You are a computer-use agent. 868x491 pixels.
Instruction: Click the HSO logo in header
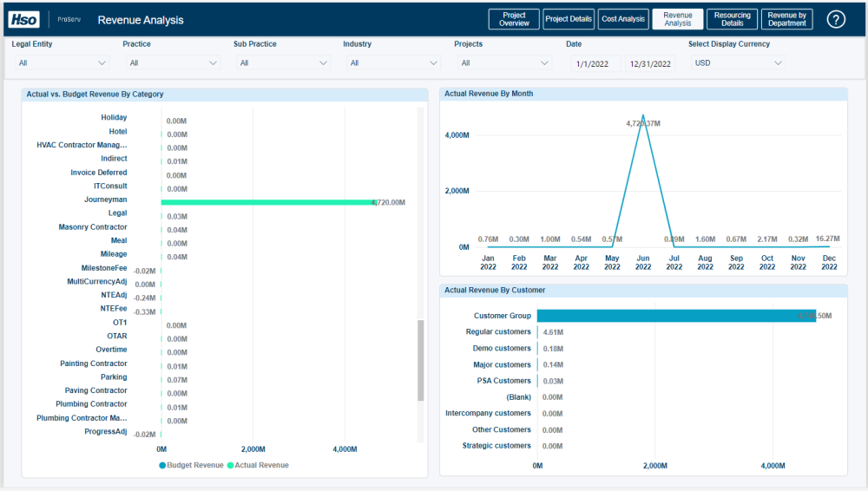[24, 19]
